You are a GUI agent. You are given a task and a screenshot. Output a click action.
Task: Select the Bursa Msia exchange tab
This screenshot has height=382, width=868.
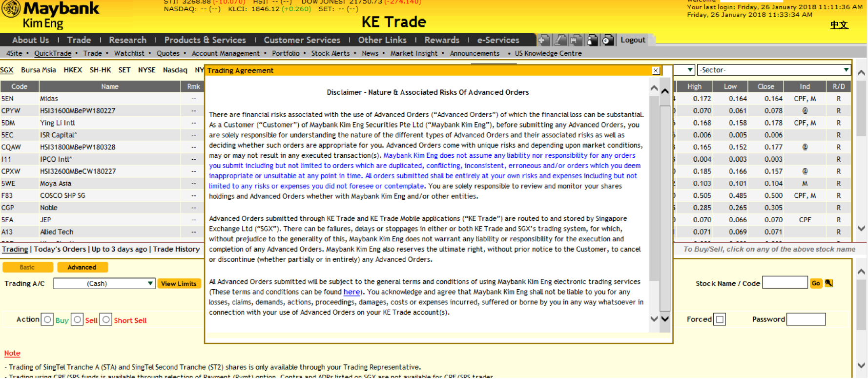point(39,70)
